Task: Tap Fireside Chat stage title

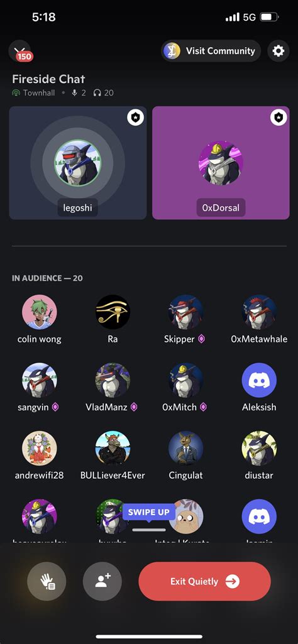Action: click(48, 79)
